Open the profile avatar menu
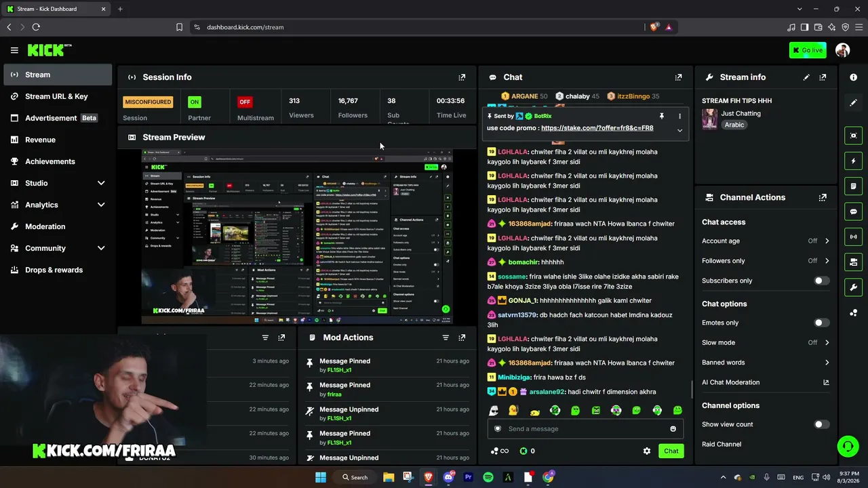 click(x=842, y=50)
